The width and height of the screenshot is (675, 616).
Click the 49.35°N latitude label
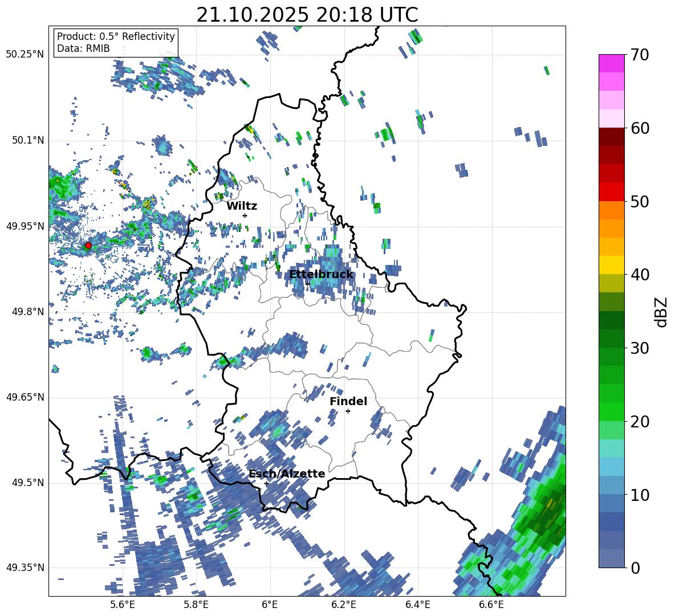tap(25, 568)
